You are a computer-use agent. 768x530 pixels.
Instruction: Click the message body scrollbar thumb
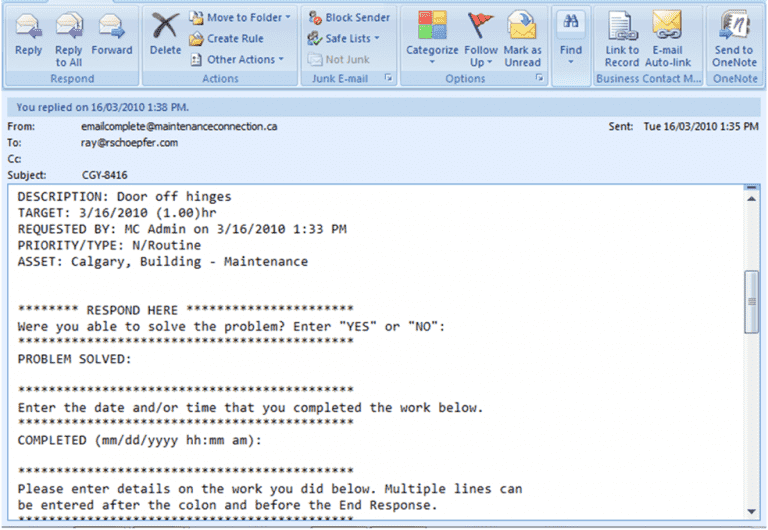[x=751, y=302]
